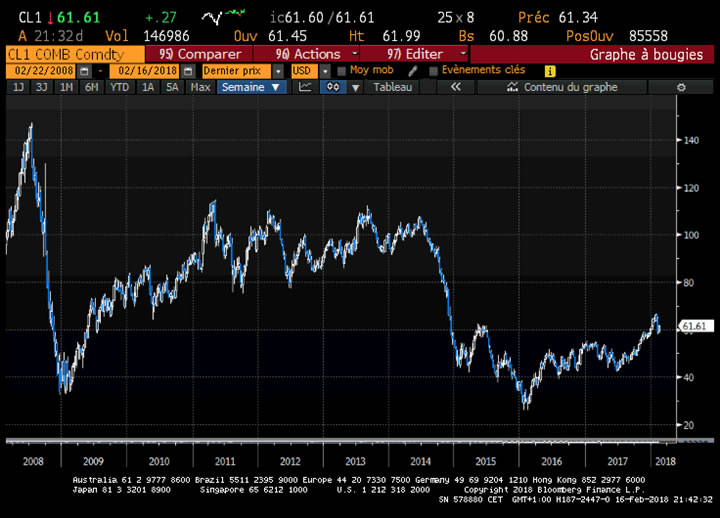The image size is (720, 518).
Task: Open the Semaine periodicity dropdown
Action: point(251,88)
